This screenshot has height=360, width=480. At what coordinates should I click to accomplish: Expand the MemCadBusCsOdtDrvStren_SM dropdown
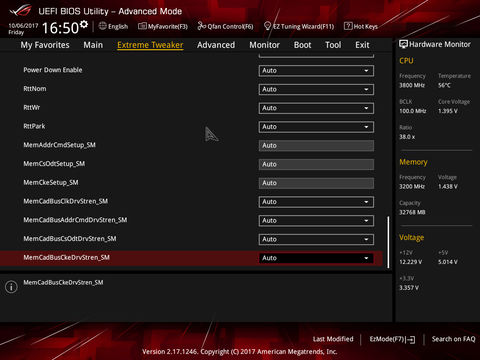click(316, 239)
